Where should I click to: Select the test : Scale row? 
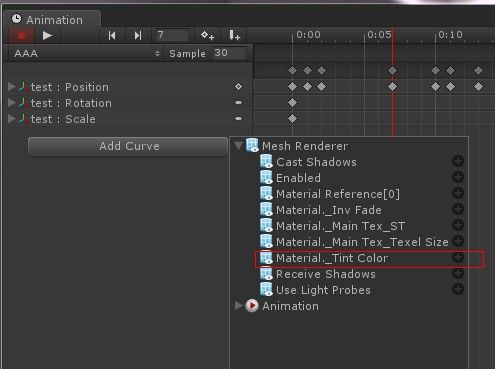tap(127, 119)
